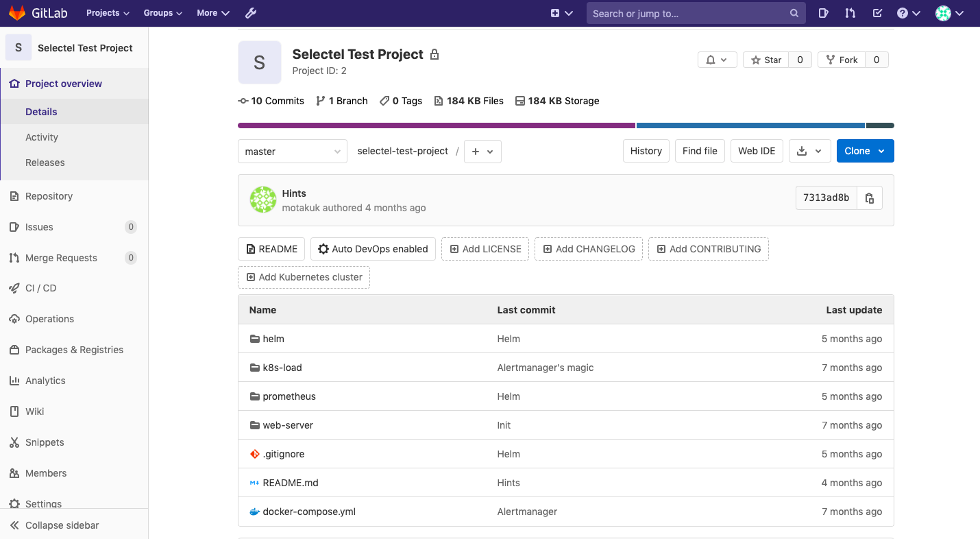The width and height of the screenshot is (980, 539).
Task: Open the Admin Area wrench icon
Action: pyautogui.click(x=251, y=12)
